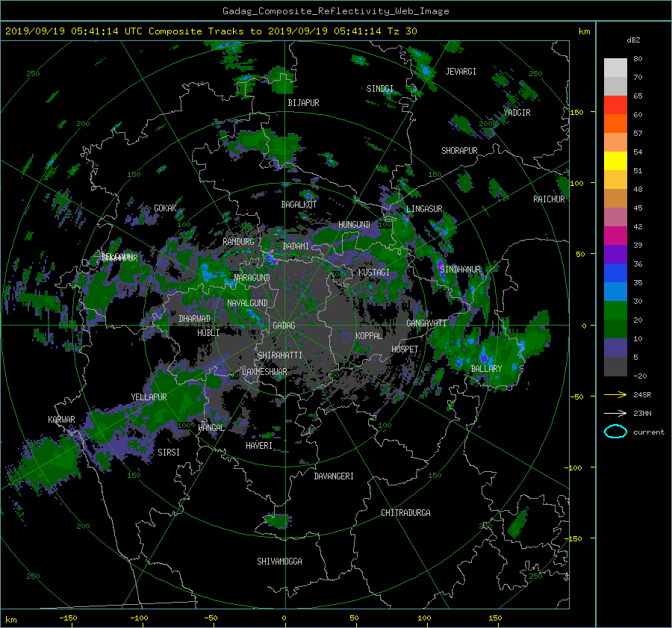Screen dimensions: 672x628
Task: Select the SINDGI town label
Action: point(380,89)
